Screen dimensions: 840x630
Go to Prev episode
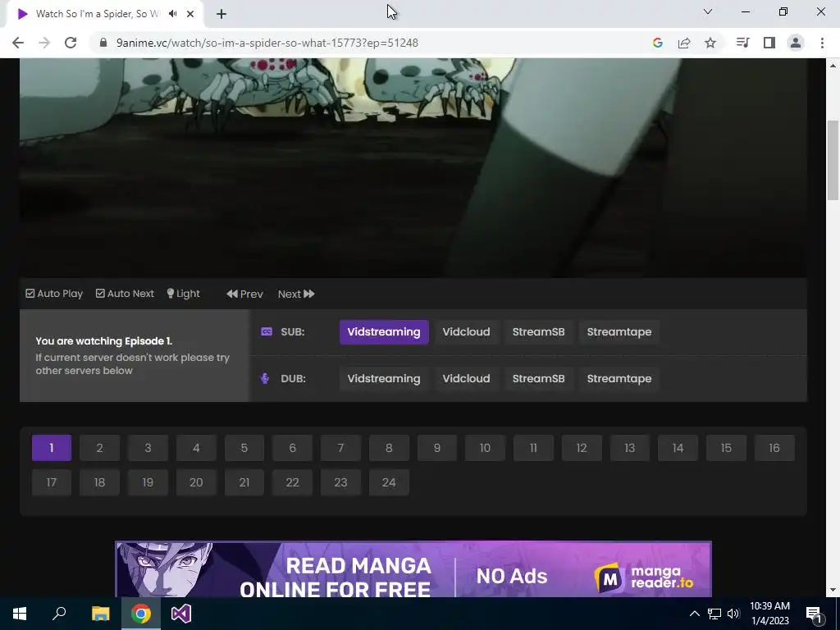point(244,294)
